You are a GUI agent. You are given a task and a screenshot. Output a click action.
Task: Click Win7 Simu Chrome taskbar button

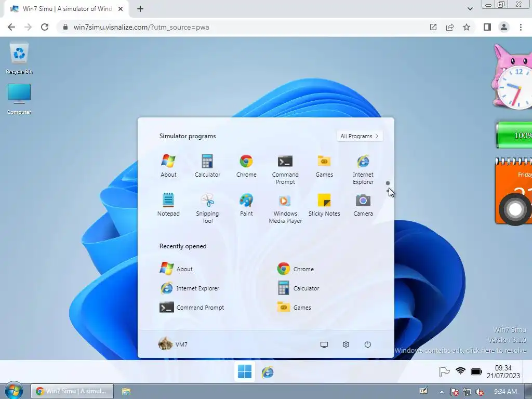[x=72, y=391]
